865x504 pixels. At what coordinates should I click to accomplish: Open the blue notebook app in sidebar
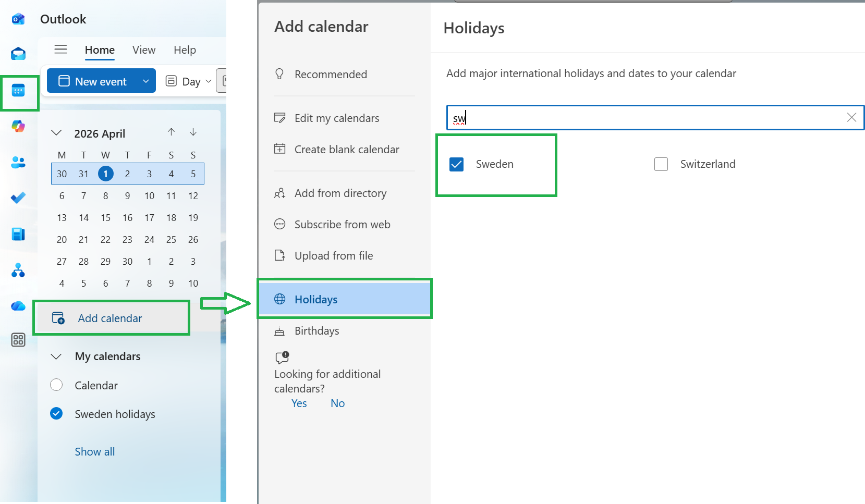tap(18, 234)
